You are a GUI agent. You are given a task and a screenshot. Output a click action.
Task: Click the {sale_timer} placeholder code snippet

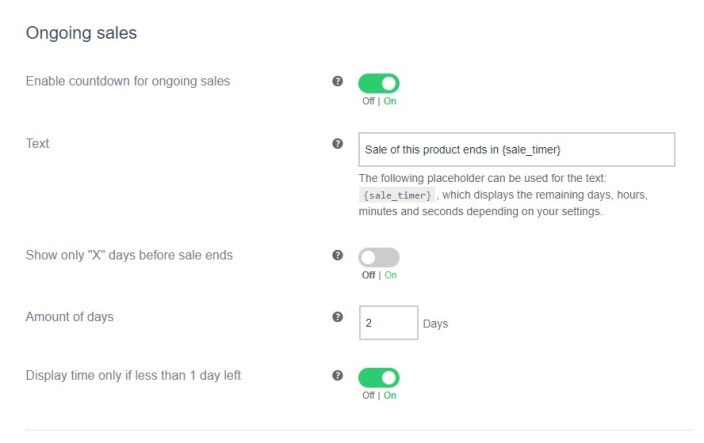pos(397,195)
